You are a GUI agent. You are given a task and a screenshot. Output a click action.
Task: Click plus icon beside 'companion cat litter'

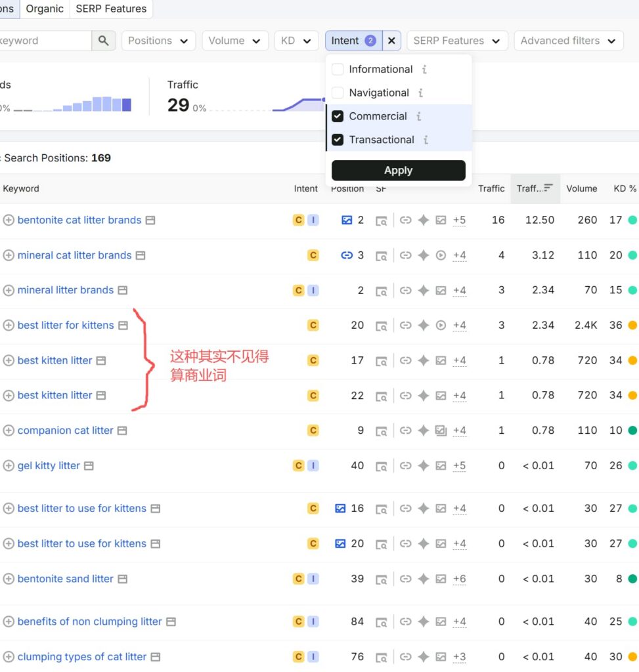pyautogui.click(x=9, y=430)
